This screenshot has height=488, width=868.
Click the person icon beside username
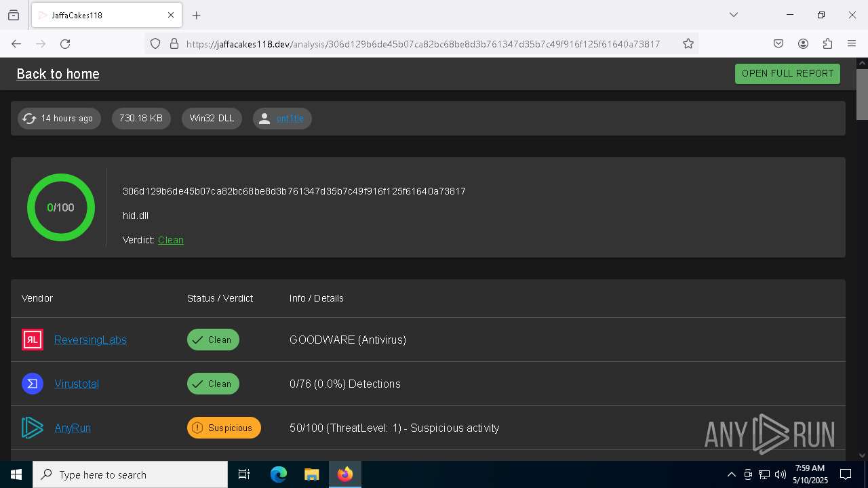pyautogui.click(x=264, y=119)
